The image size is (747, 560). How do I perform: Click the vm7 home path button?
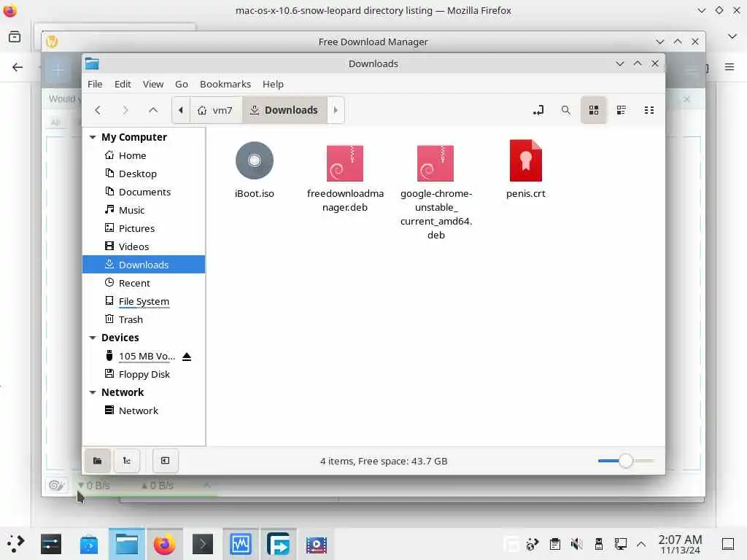coord(216,110)
